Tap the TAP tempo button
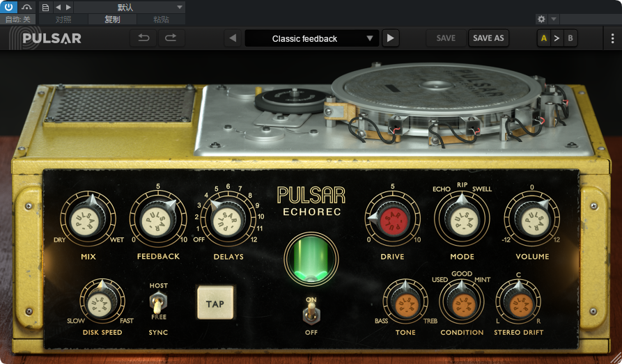Screen dimensions: 622x364 [215, 303]
